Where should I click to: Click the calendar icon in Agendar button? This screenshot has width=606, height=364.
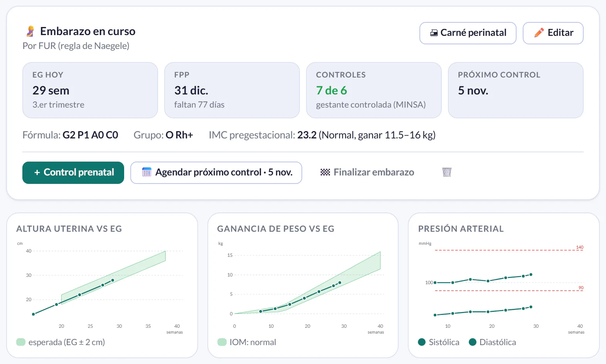pos(147,172)
